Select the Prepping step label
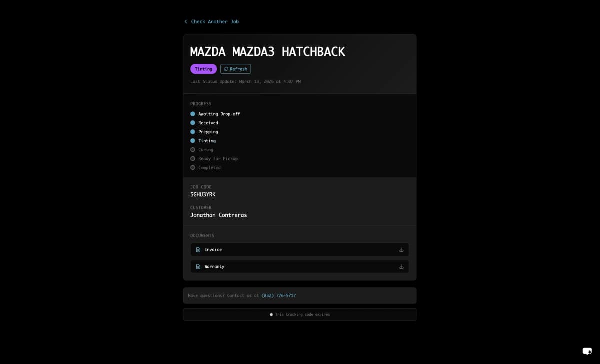Screen dimensions: 600x364 click(x=208, y=132)
